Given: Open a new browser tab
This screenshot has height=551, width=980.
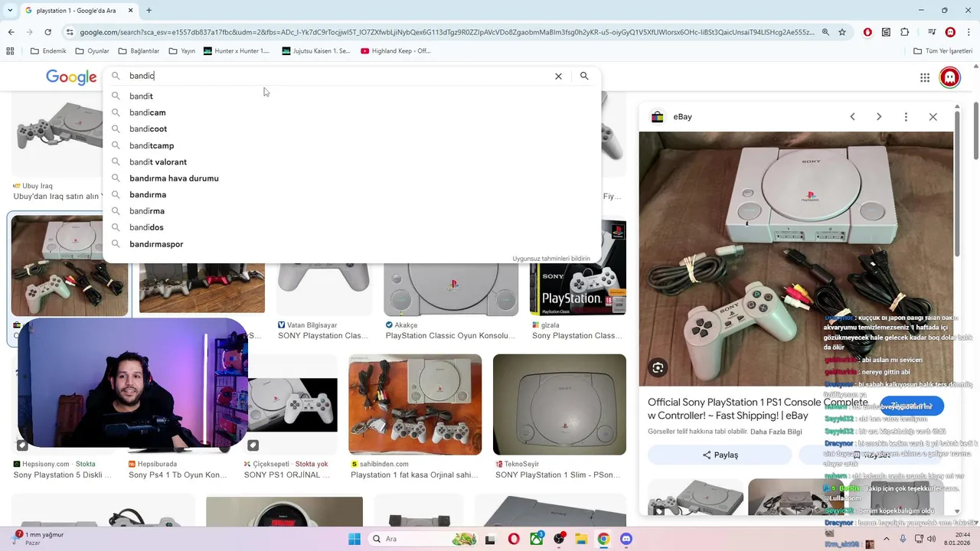Looking at the screenshot, I should (x=149, y=11).
